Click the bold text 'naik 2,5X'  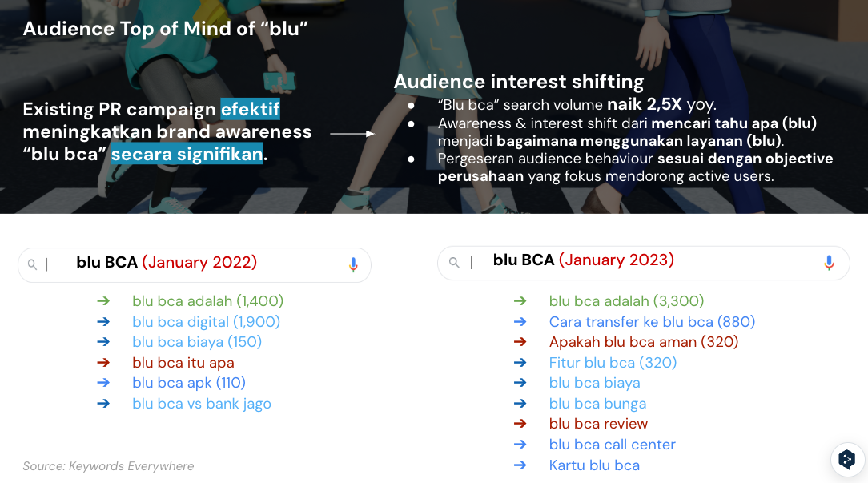(x=645, y=104)
